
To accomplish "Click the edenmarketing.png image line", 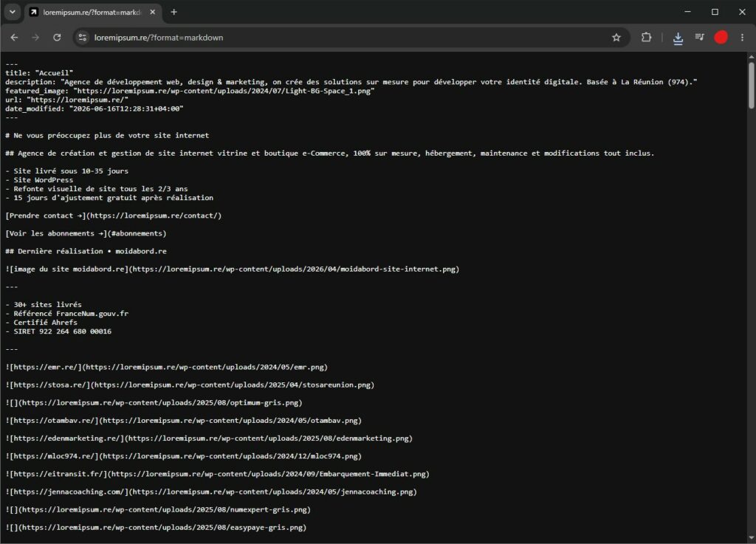I will [209, 438].
